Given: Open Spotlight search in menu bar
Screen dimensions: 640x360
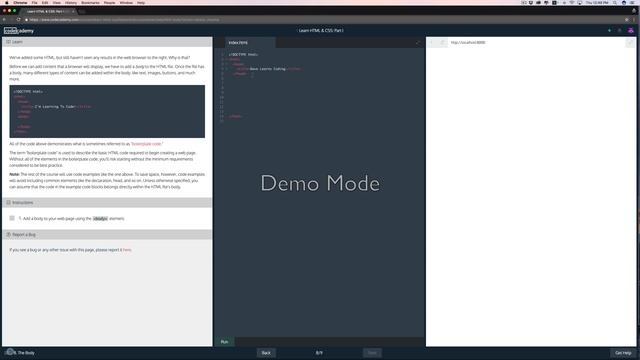Looking at the screenshot, I should coord(615,3).
